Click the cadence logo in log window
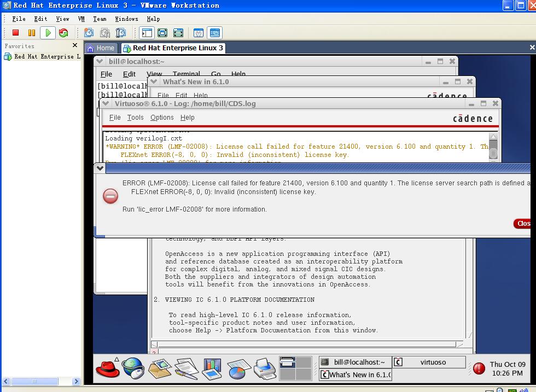This screenshot has height=392, width=536. 473,118
